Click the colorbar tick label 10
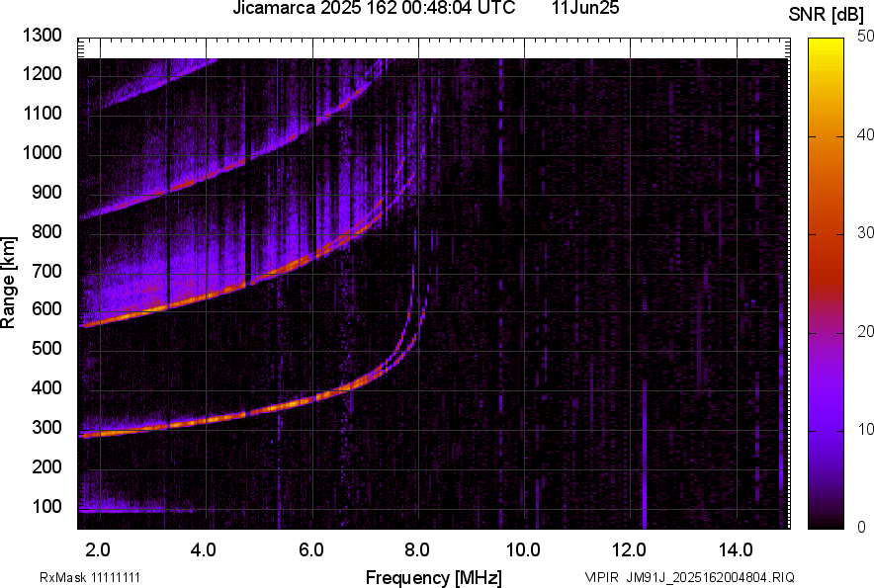 tap(864, 429)
